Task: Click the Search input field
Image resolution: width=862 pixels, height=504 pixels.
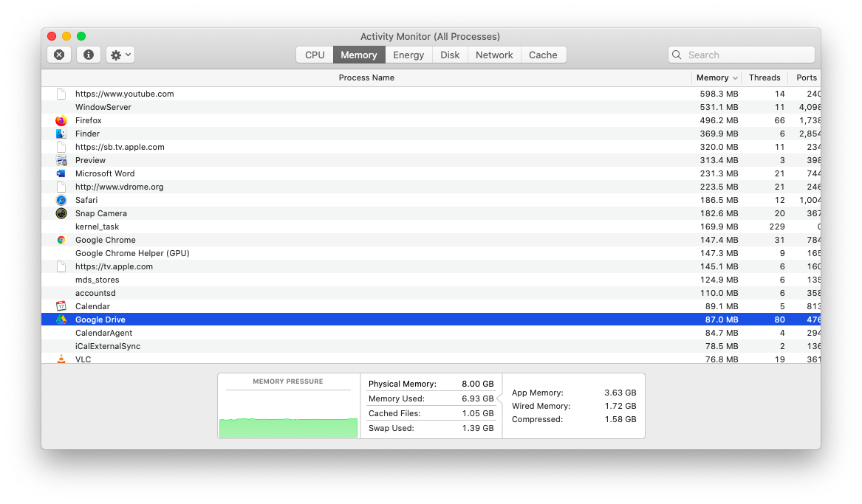Action: [x=741, y=55]
